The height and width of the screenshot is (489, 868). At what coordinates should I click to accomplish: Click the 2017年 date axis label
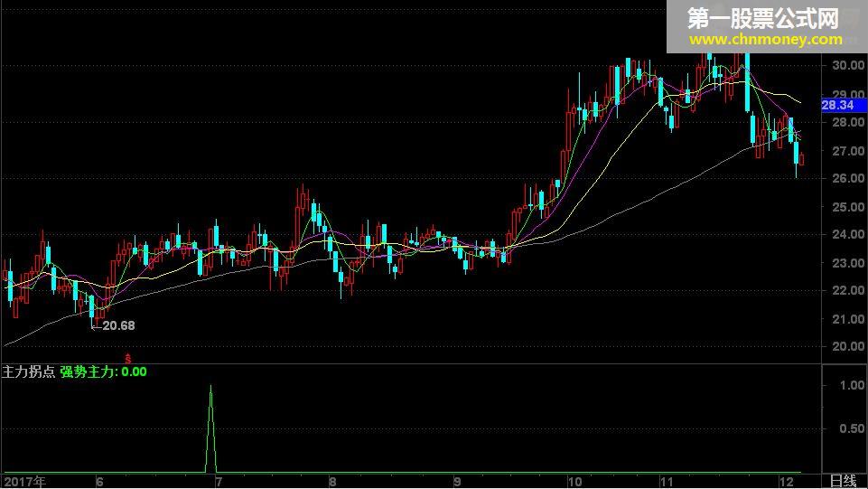pos(24,482)
